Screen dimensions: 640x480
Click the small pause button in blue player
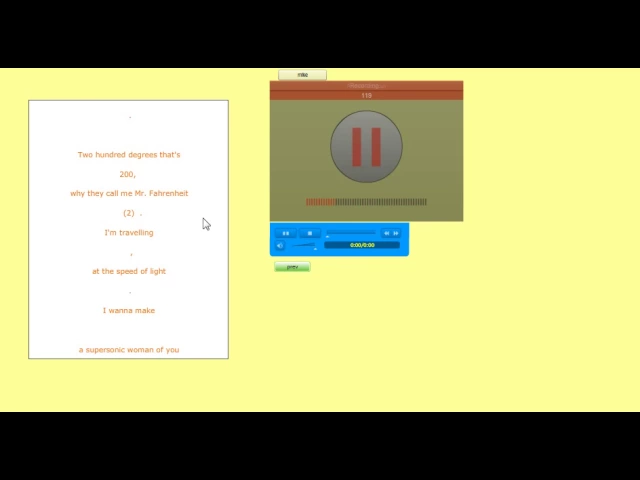[286, 233]
